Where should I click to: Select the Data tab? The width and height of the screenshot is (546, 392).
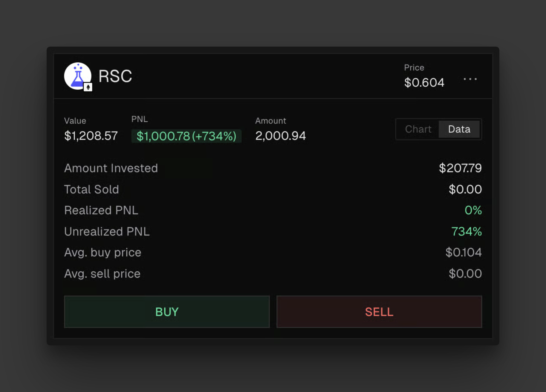coord(459,129)
